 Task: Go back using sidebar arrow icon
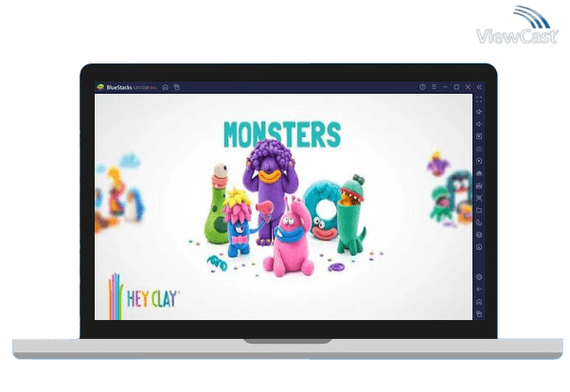click(x=479, y=290)
